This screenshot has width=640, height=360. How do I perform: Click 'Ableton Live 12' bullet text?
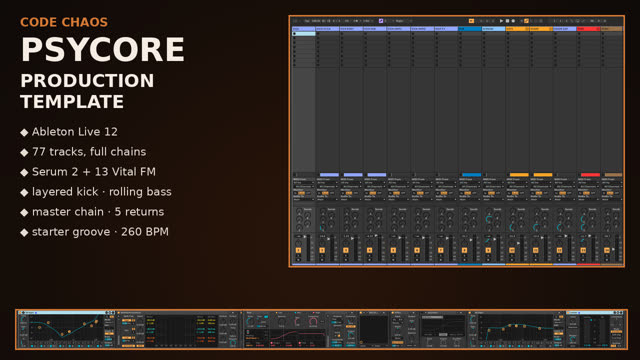pos(75,132)
